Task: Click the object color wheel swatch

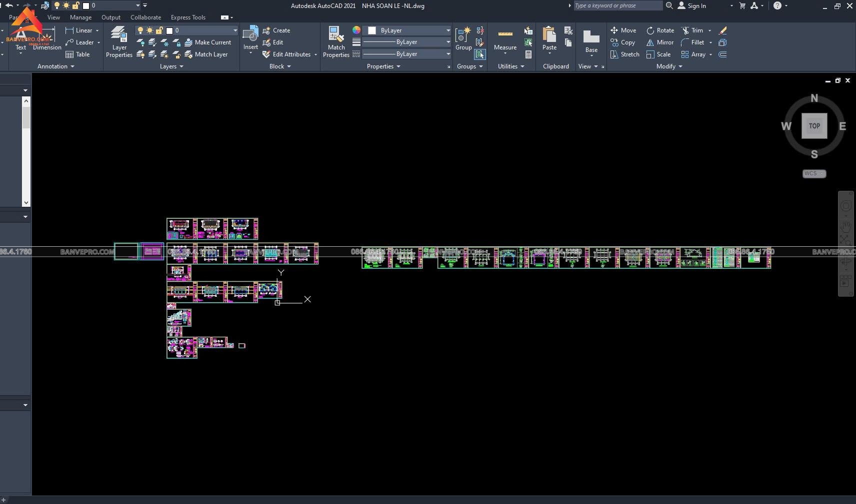Action: [x=356, y=30]
